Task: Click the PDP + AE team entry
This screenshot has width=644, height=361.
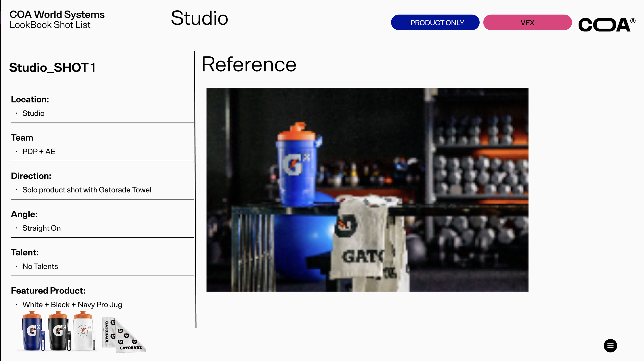Action: tap(39, 152)
